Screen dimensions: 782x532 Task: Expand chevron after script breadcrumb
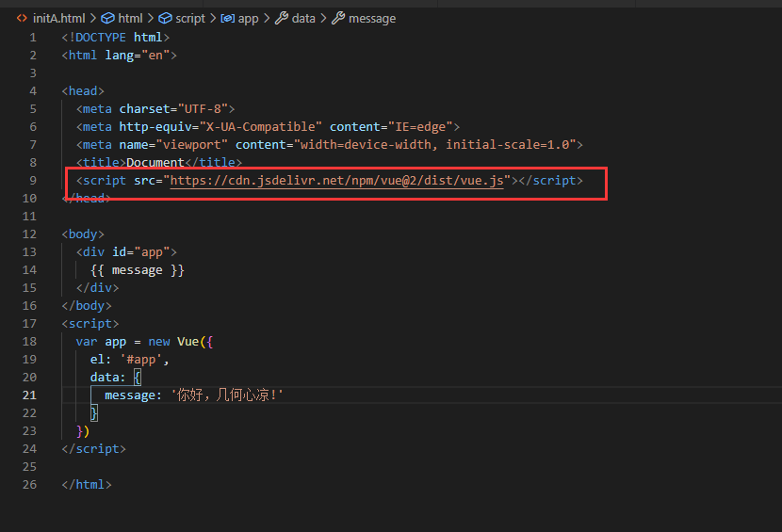[213, 19]
